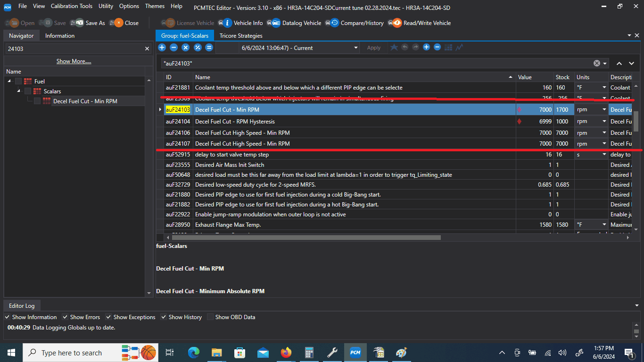Click the Show More..... link
The width and height of the screenshot is (644, 362).
(x=74, y=61)
